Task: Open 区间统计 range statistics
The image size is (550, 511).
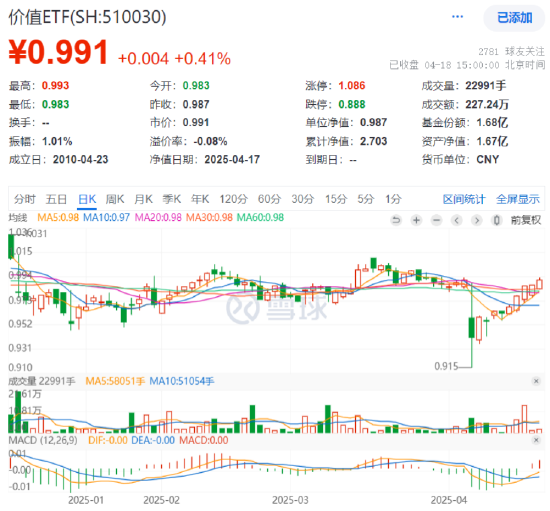Action: (464, 199)
